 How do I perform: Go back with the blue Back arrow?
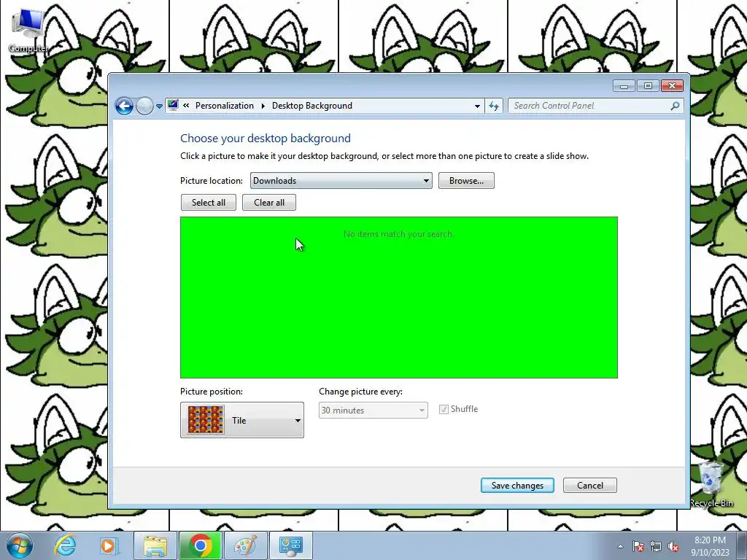(x=124, y=106)
